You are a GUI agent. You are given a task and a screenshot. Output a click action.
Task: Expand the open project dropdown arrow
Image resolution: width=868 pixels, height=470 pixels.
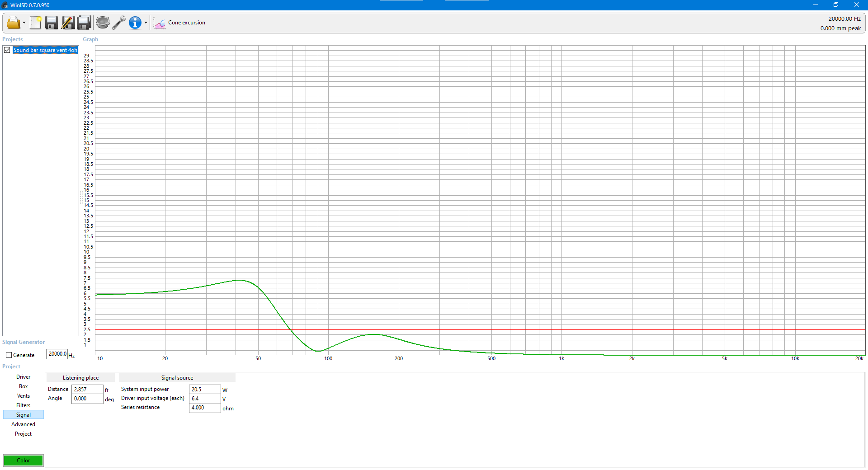tap(24, 23)
